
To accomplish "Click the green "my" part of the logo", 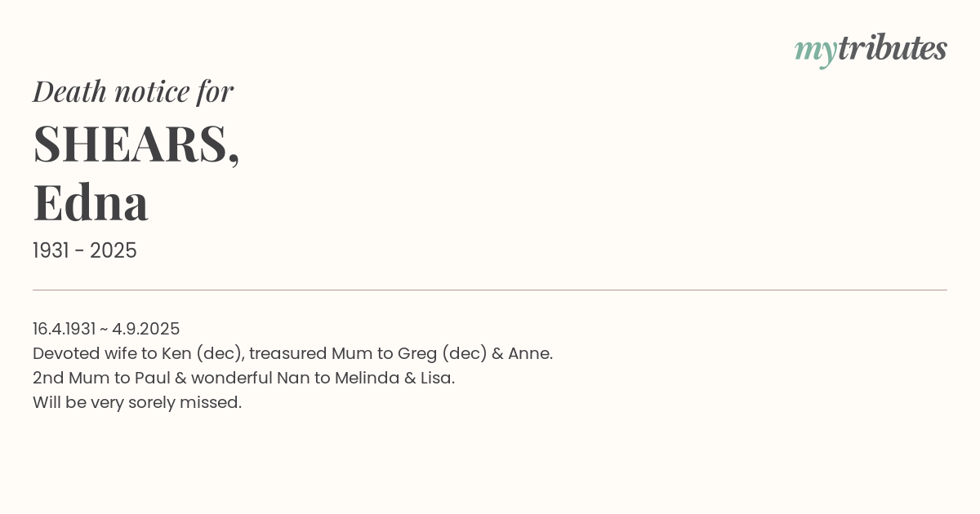I will point(815,51).
